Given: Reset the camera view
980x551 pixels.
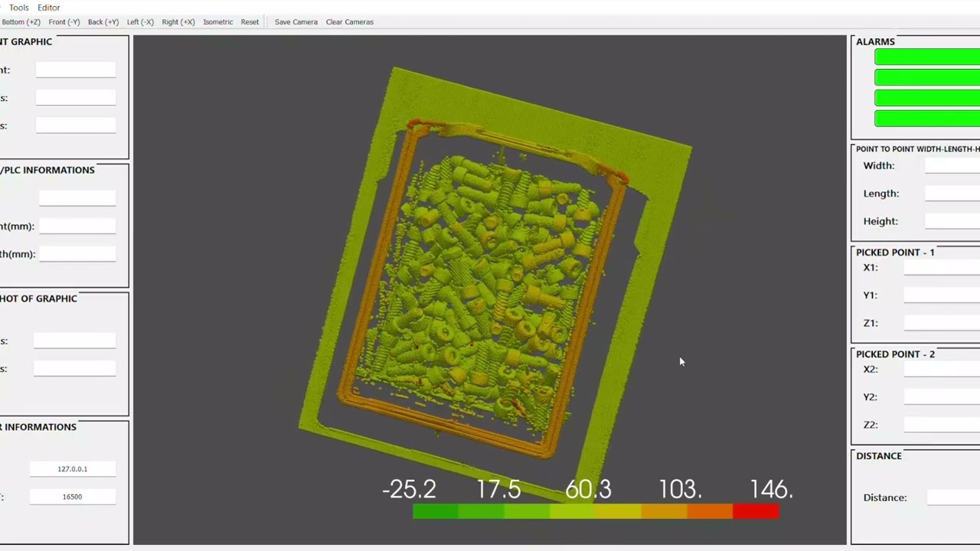Looking at the screenshot, I should tap(250, 22).
